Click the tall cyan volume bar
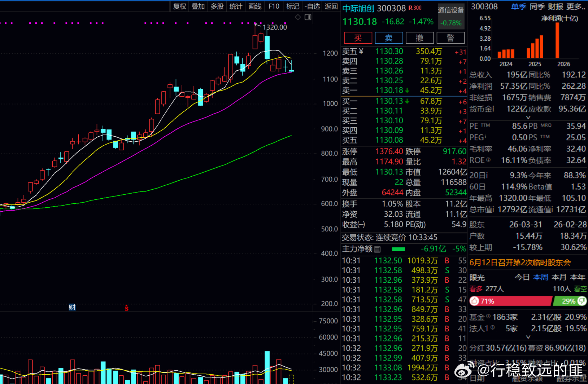The width and height of the screenshot is (588, 384). pos(267,367)
